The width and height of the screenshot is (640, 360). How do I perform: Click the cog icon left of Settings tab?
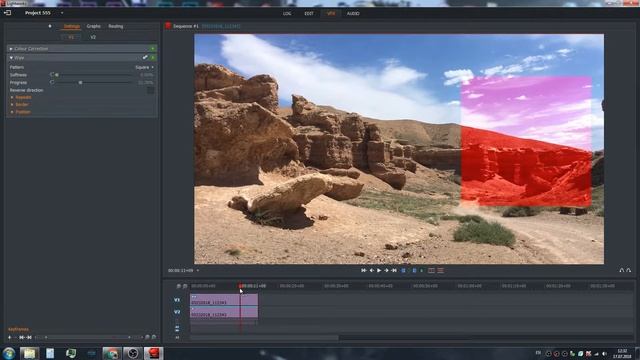click(50, 26)
